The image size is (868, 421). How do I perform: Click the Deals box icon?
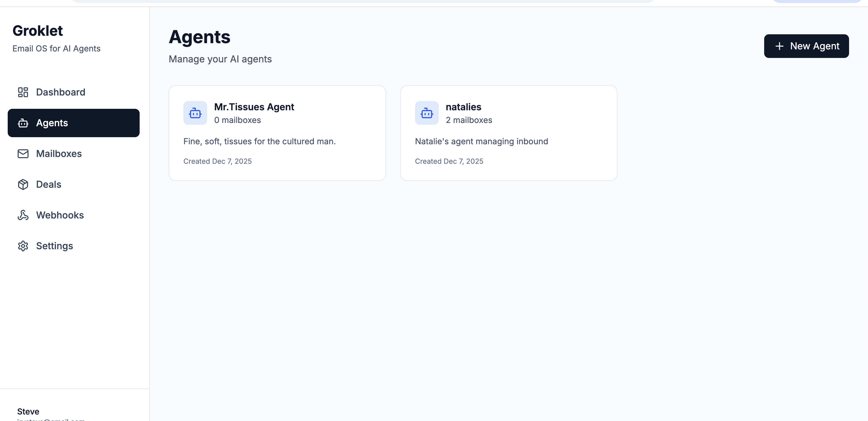(x=23, y=184)
